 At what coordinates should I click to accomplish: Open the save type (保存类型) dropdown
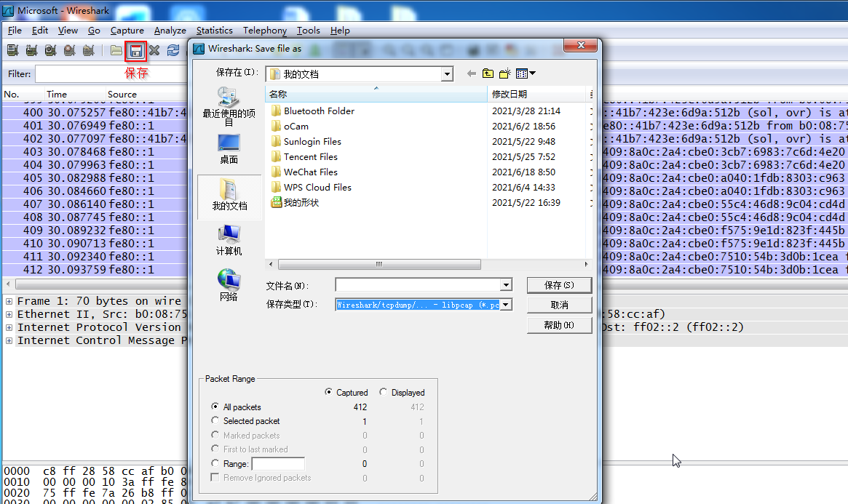point(506,305)
